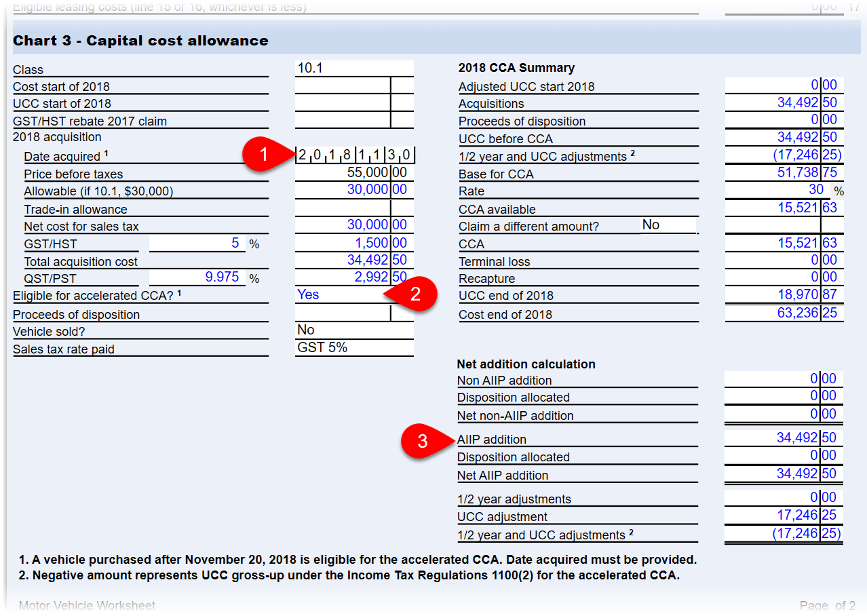The height and width of the screenshot is (616, 867).
Task: Select the CCA available amount
Action: tap(784, 208)
